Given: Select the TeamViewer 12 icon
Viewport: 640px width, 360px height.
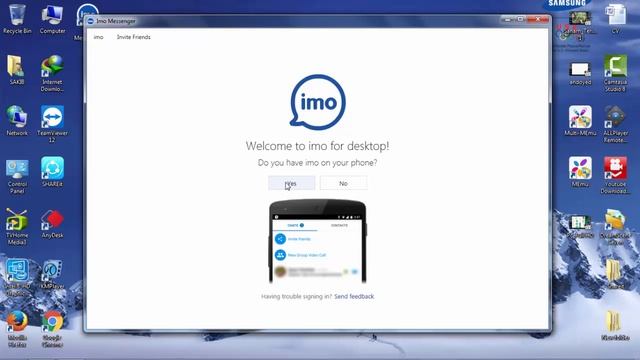Looking at the screenshot, I should 52,124.
